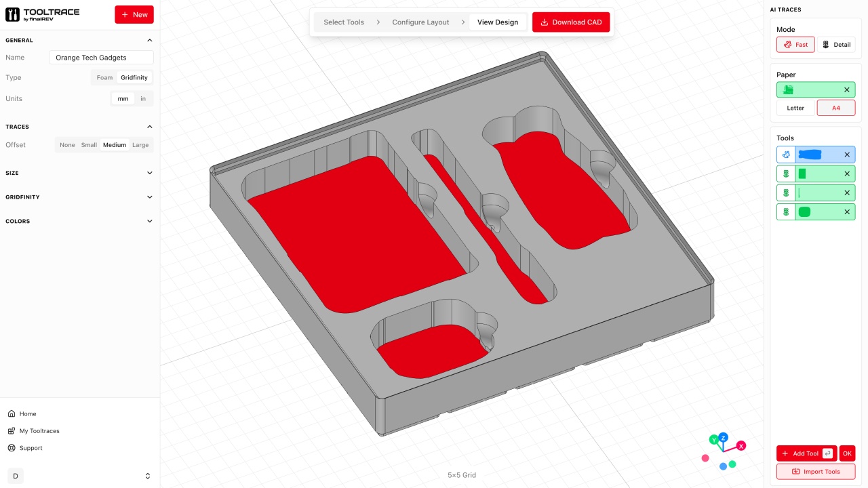Click the blue negative-axis dot on gizmo

pyautogui.click(x=723, y=466)
